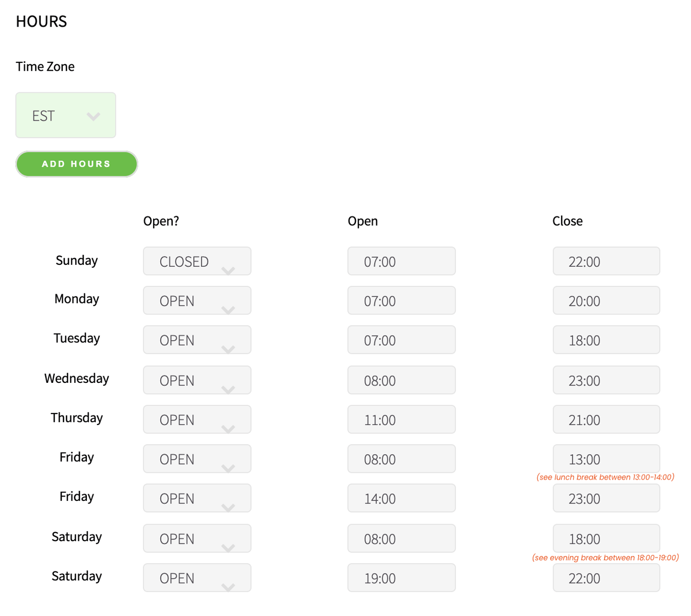Click Friday's 13:00 close time field
This screenshot has width=691, height=616.
coord(606,459)
